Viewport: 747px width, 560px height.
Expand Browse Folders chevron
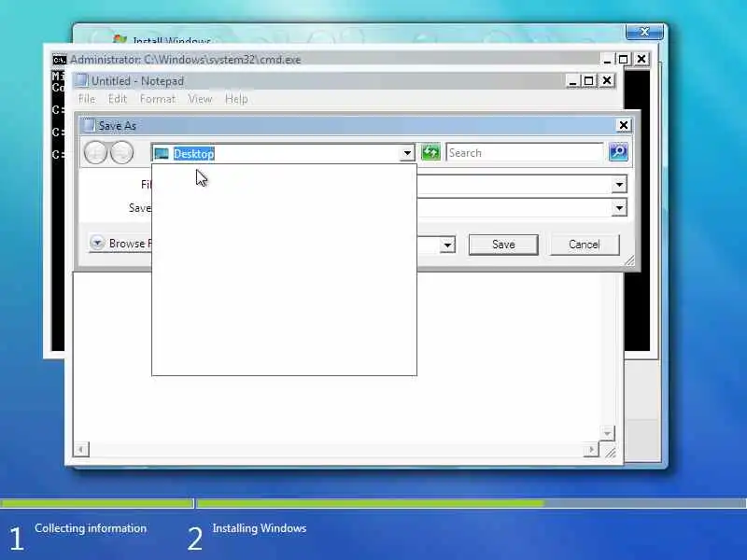[x=97, y=243]
